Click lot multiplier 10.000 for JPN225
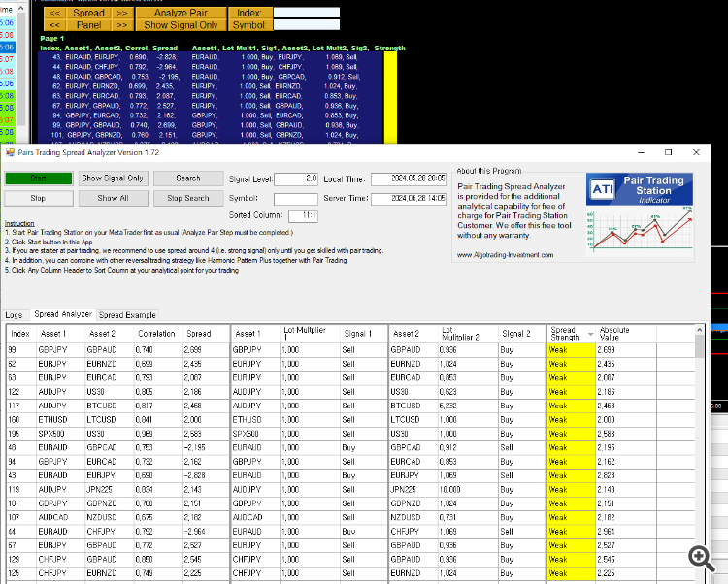This screenshot has height=584, width=728. [x=468, y=489]
